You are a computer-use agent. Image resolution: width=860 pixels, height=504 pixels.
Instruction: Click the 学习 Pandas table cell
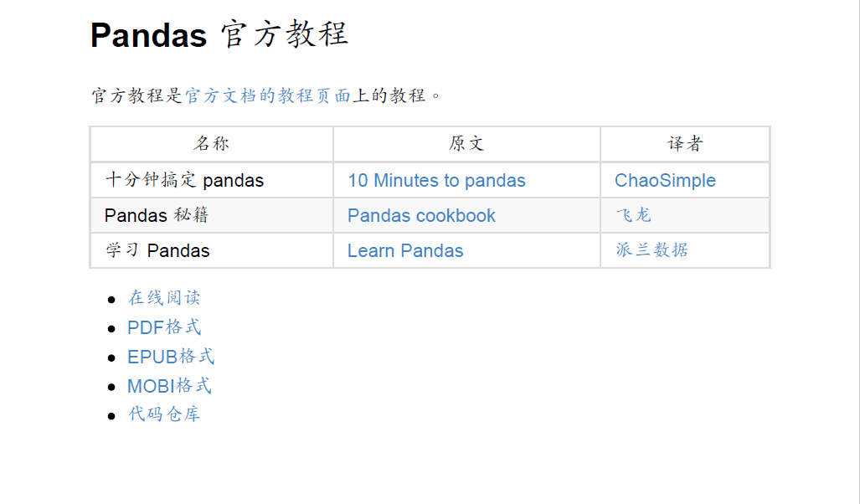(157, 250)
